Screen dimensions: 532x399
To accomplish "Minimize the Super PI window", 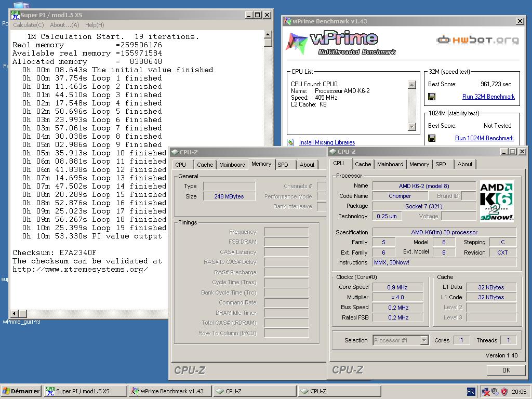I will pyautogui.click(x=249, y=15).
